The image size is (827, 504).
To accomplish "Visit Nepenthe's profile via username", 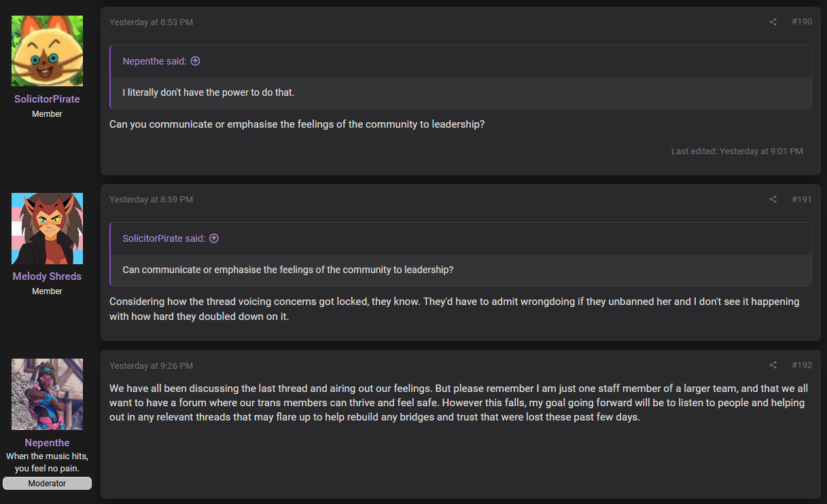I will tap(47, 443).
